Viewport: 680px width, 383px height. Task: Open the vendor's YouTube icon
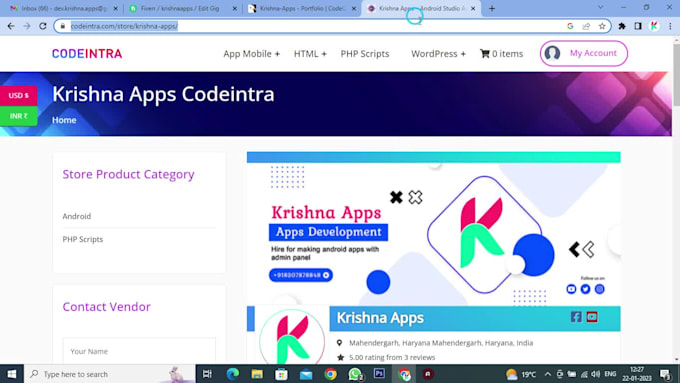tap(592, 317)
